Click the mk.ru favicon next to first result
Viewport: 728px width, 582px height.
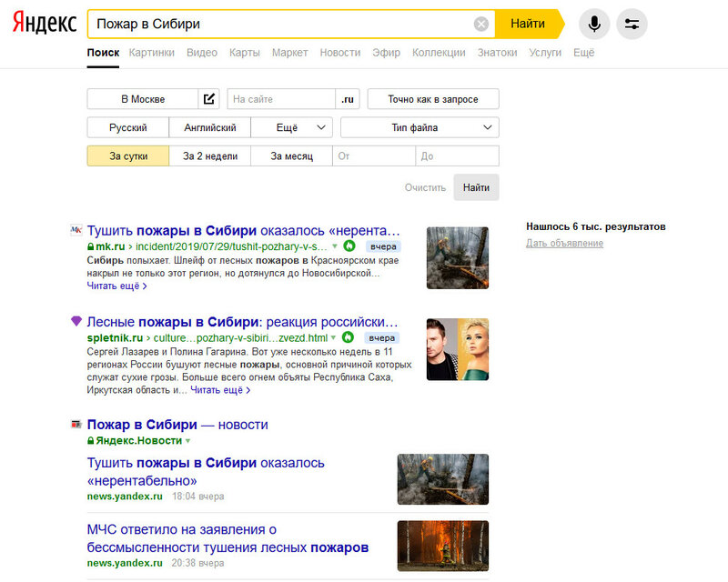tap(76, 229)
